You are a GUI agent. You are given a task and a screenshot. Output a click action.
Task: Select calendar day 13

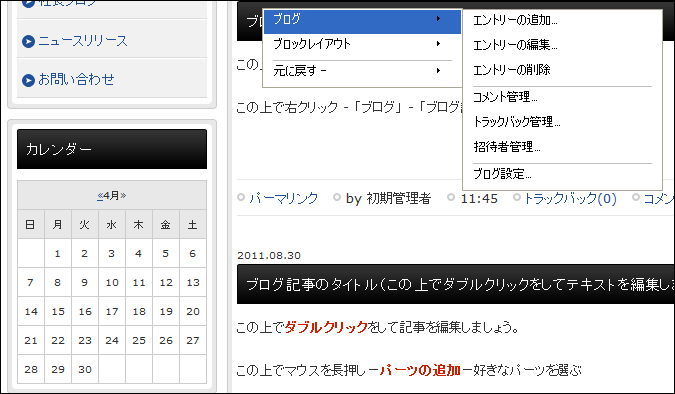pyautogui.click(x=193, y=282)
